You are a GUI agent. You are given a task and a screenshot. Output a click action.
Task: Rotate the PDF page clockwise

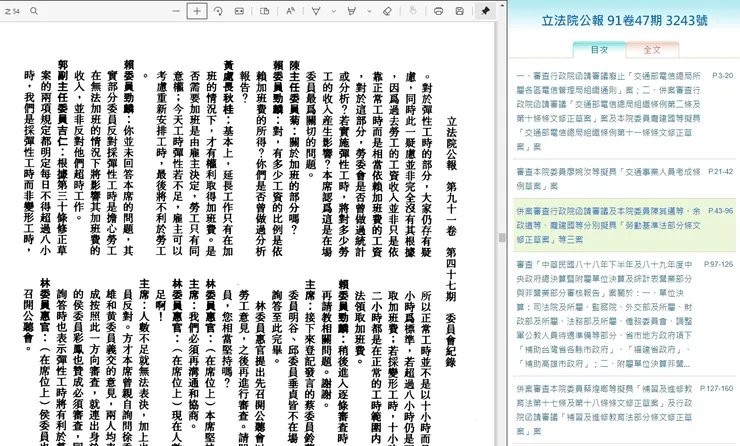218,11
